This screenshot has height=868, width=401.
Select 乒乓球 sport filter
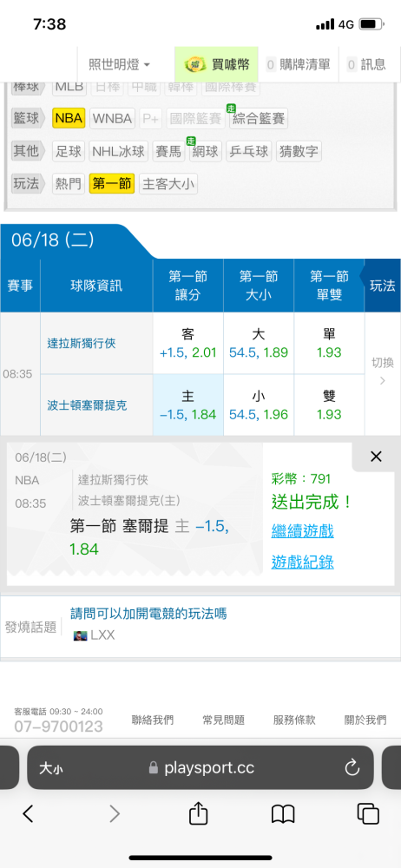(249, 151)
